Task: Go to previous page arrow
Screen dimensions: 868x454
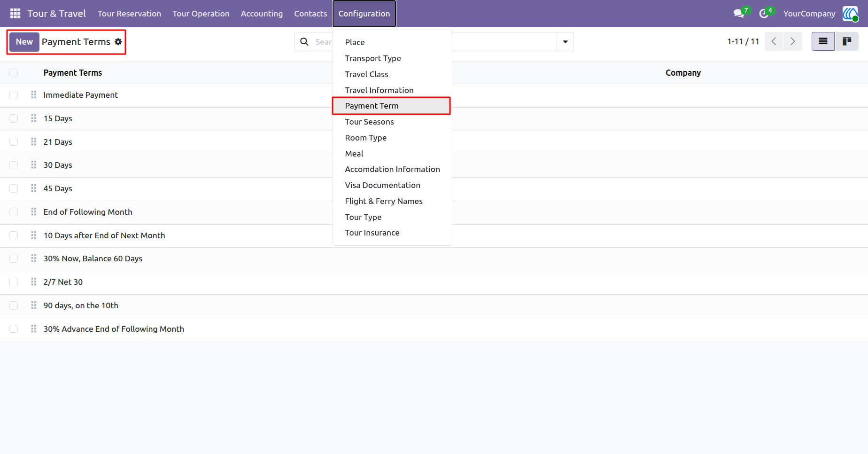Action: (774, 41)
